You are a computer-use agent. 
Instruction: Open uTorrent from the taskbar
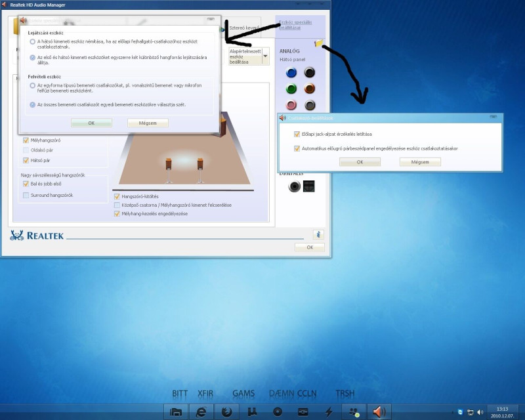(252, 411)
